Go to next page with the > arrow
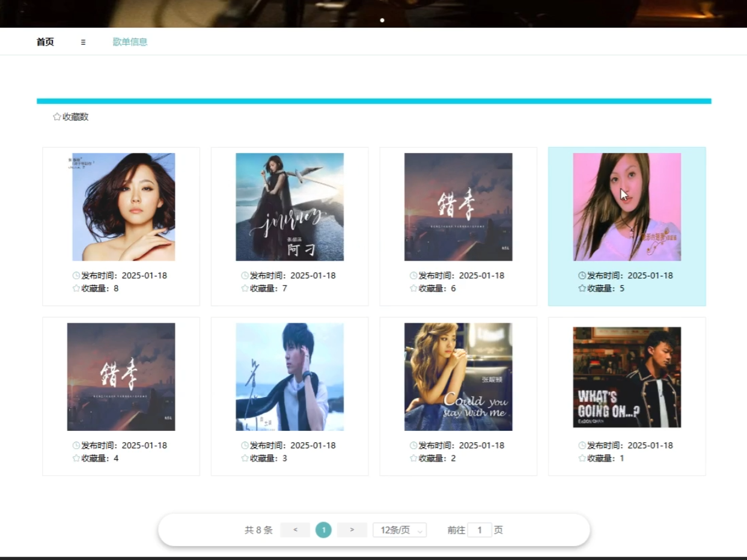 352,530
